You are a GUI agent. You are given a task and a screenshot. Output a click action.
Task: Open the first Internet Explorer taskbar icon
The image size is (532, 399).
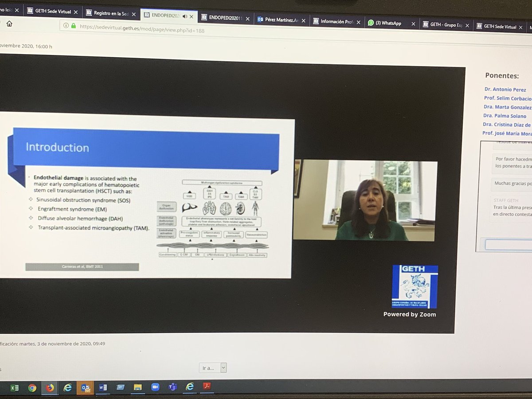pyautogui.click(x=67, y=387)
